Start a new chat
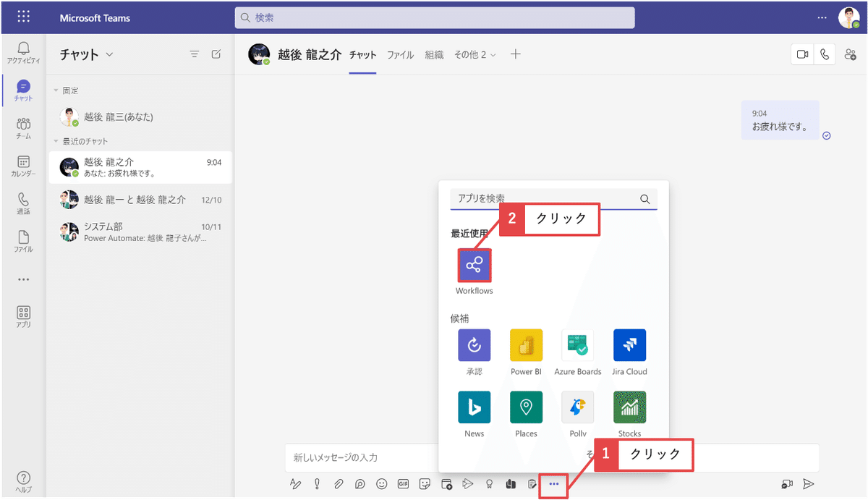The width and height of the screenshot is (868, 500). point(216,54)
